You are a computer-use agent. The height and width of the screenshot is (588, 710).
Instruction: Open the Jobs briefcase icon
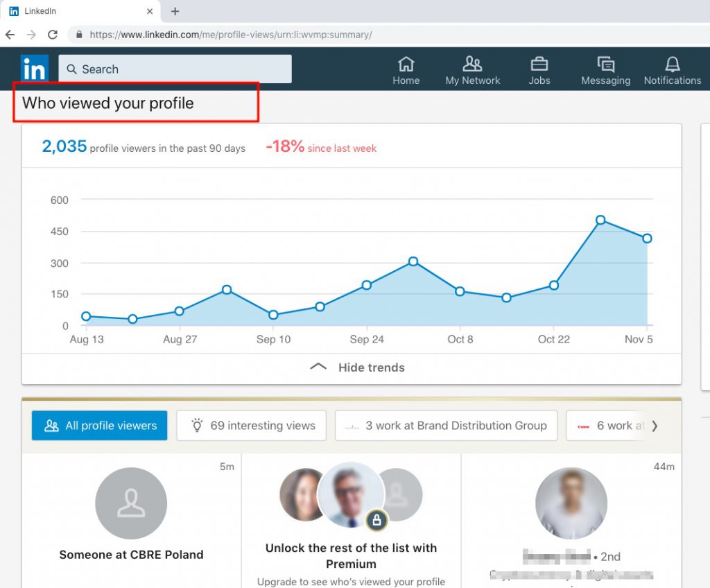pos(539,70)
